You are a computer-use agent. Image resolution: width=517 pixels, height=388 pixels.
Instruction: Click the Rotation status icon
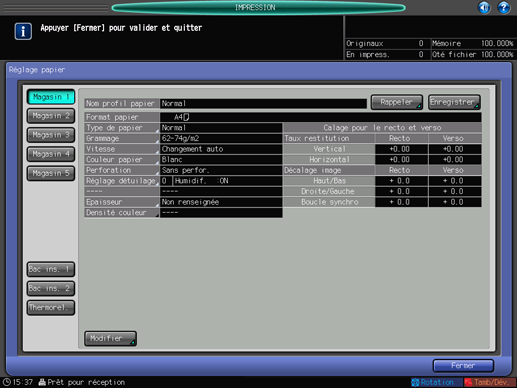437,382
